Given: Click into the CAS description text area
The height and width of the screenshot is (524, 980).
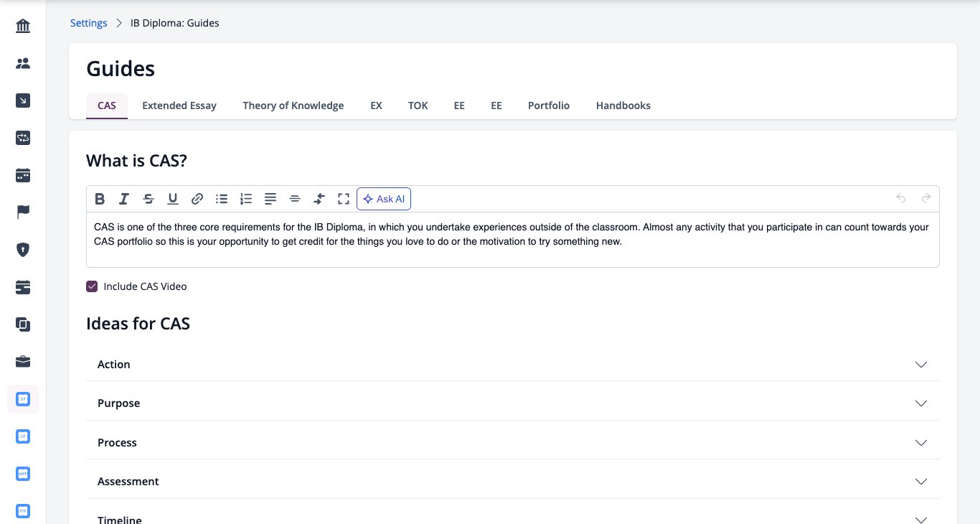Looking at the screenshot, I should pyautogui.click(x=513, y=240).
